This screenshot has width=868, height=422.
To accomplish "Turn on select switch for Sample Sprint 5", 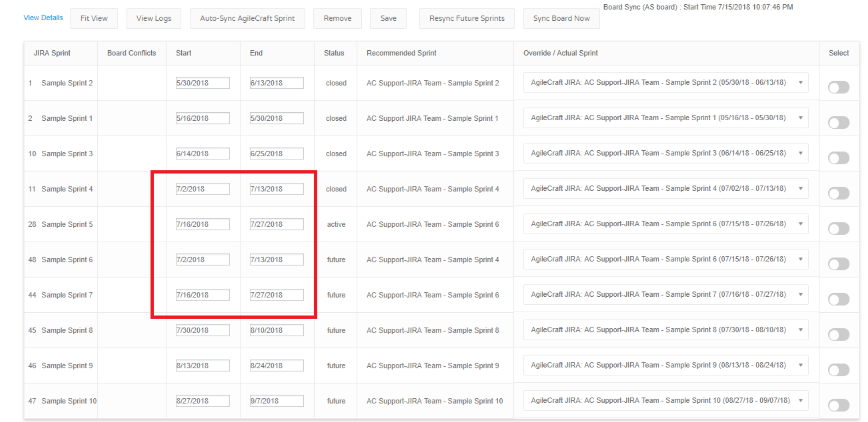I will click(x=839, y=229).
